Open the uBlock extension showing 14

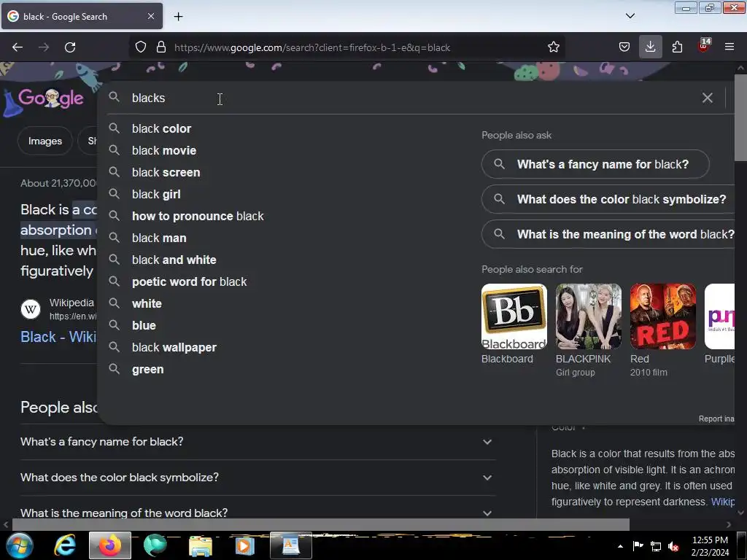point(704,46)
